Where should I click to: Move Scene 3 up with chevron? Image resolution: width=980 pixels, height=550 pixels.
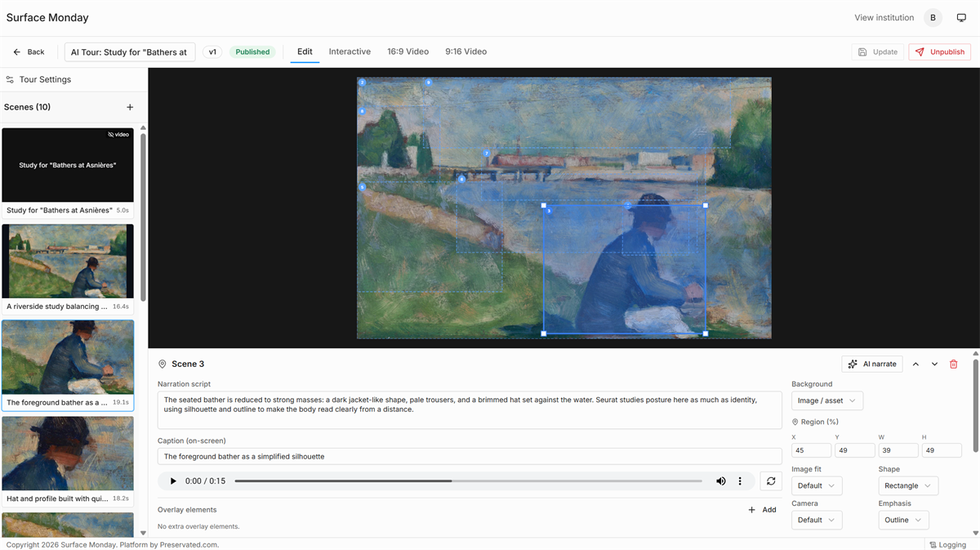tap(915, 364)
